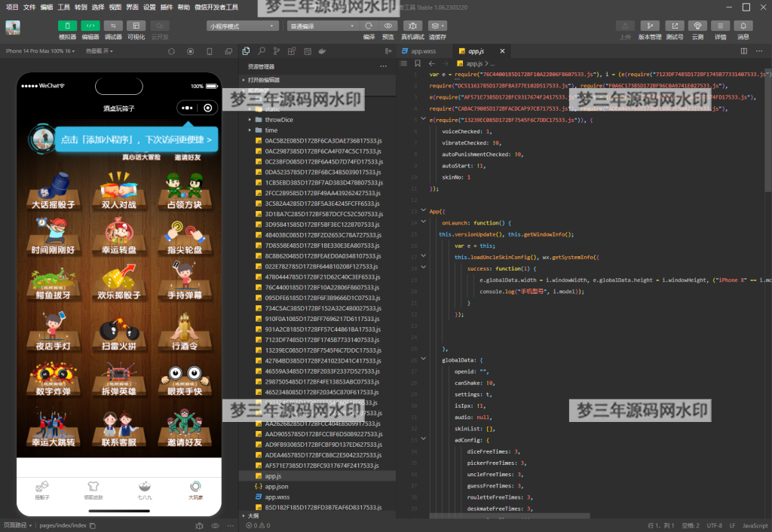This screenshot has width=772, height=532.
Task: Toggle the eye icon in the bottom status bar
Action: tap(215, 526)
